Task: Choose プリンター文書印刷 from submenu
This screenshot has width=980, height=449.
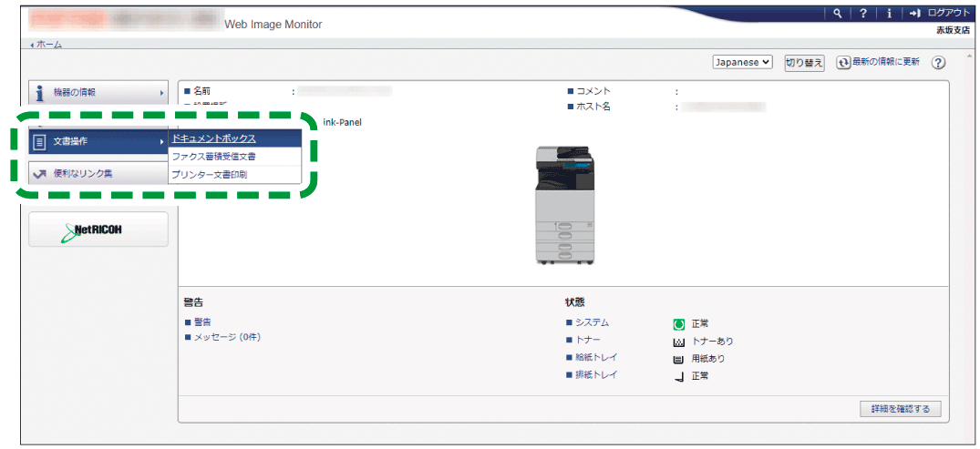Action: (x=209, y=174)
